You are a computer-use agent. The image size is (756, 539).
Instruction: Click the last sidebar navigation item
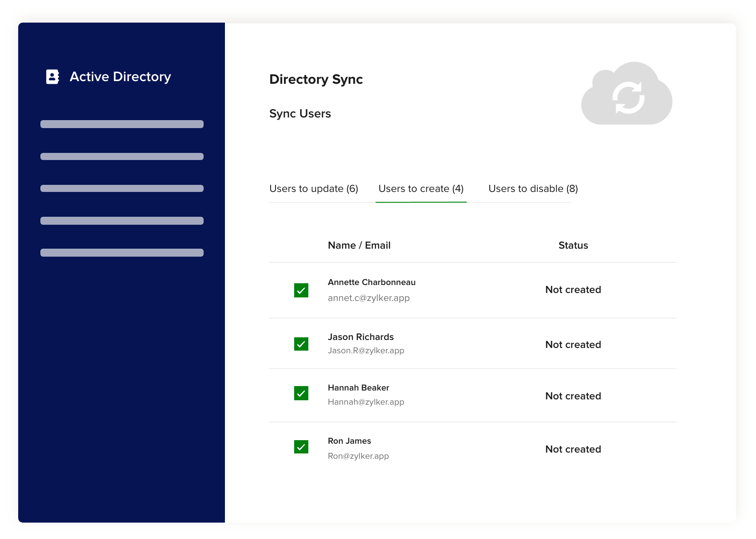(122, 253)
